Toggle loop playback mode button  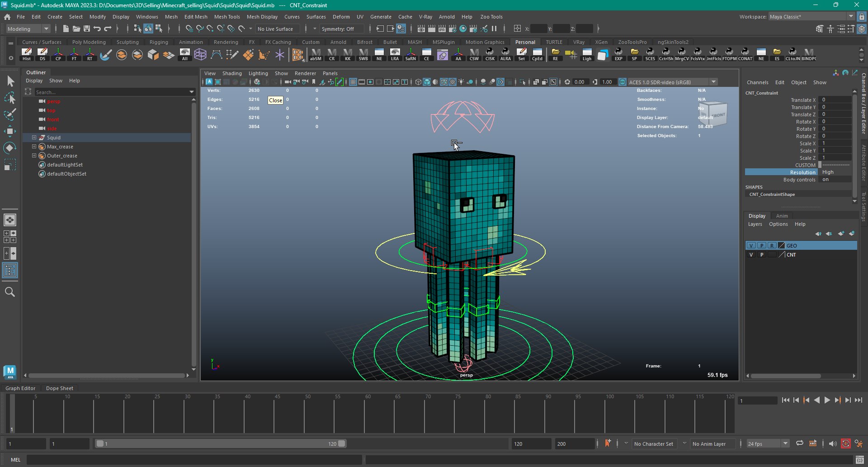pyautogui.click(x=800, y=444)
